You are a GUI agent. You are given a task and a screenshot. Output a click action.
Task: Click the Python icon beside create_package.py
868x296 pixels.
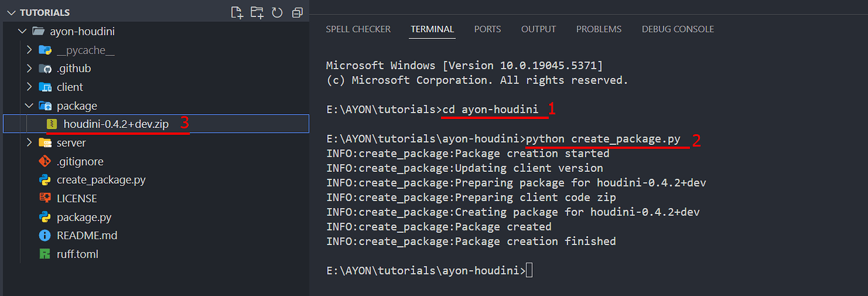coord(45,180)
